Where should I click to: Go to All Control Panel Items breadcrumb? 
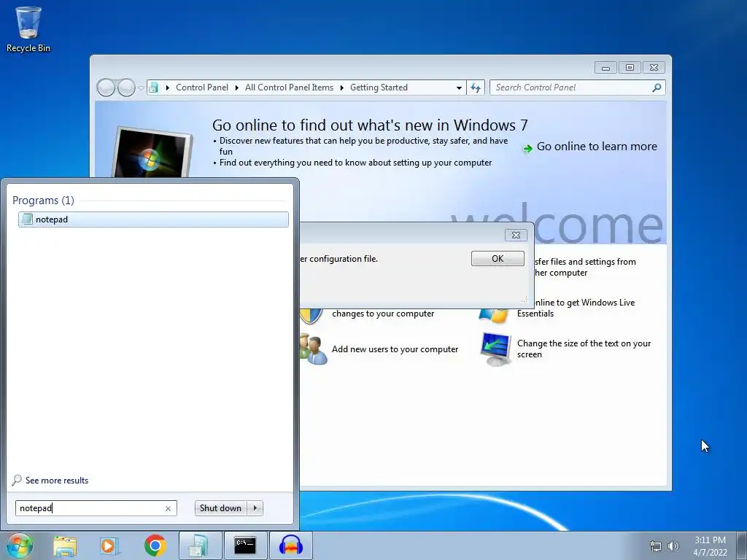click(289, 87)
